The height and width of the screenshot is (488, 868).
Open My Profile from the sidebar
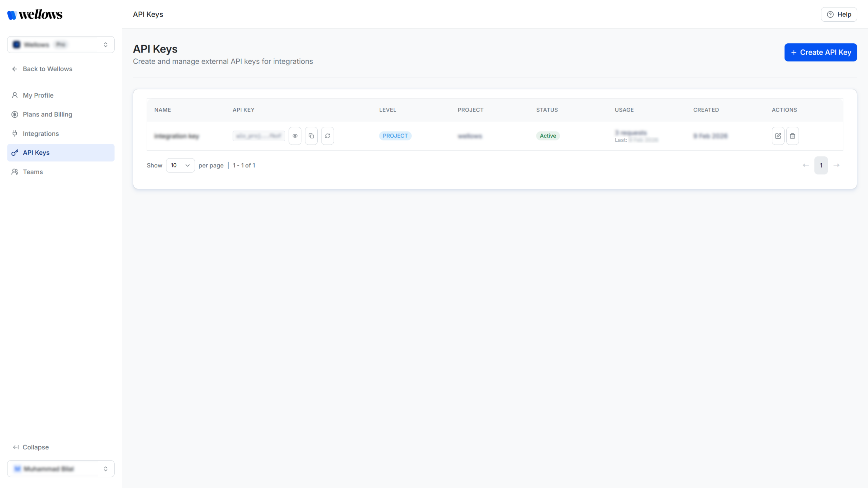(38, 95)
